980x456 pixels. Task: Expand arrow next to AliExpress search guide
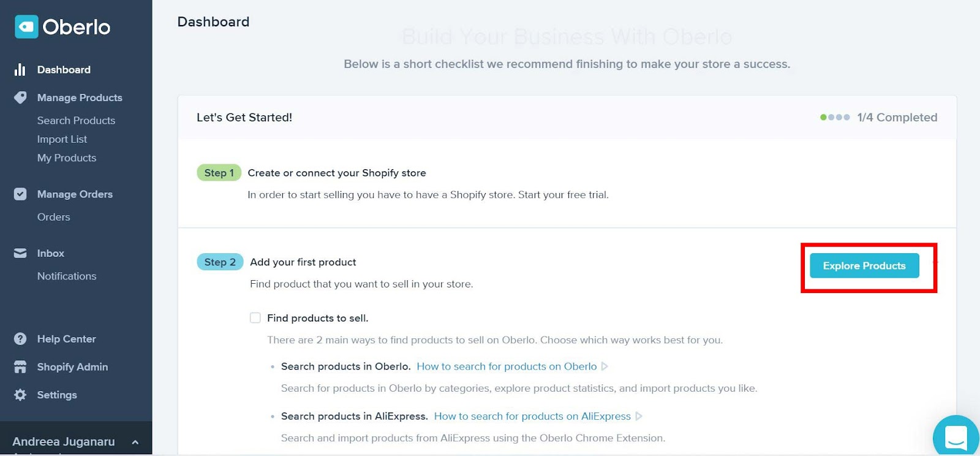[x=639, y=416]
